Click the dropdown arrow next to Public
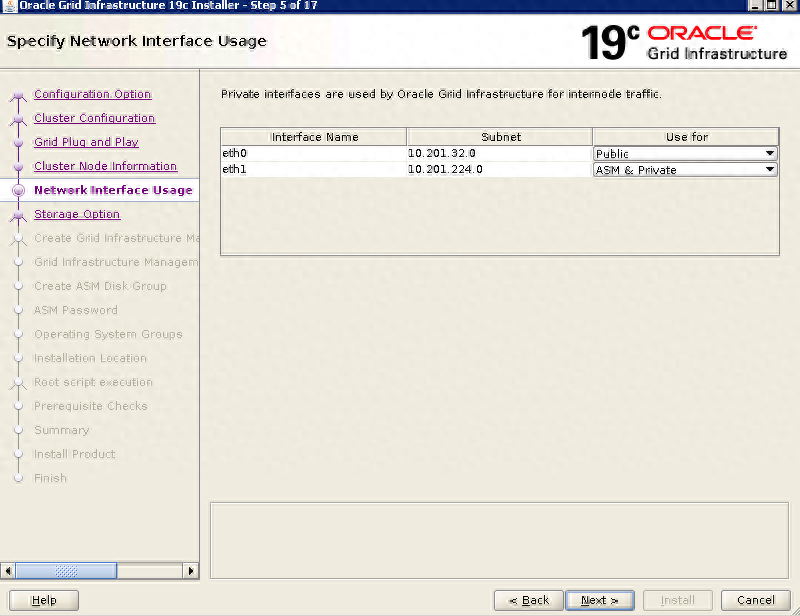This screenshot has height=616, width=800. [770, 153]
